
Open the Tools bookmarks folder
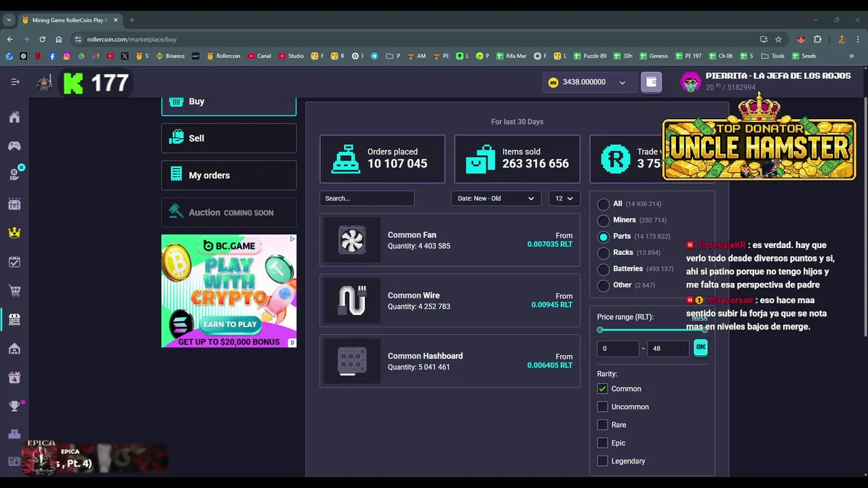point(773,56)
